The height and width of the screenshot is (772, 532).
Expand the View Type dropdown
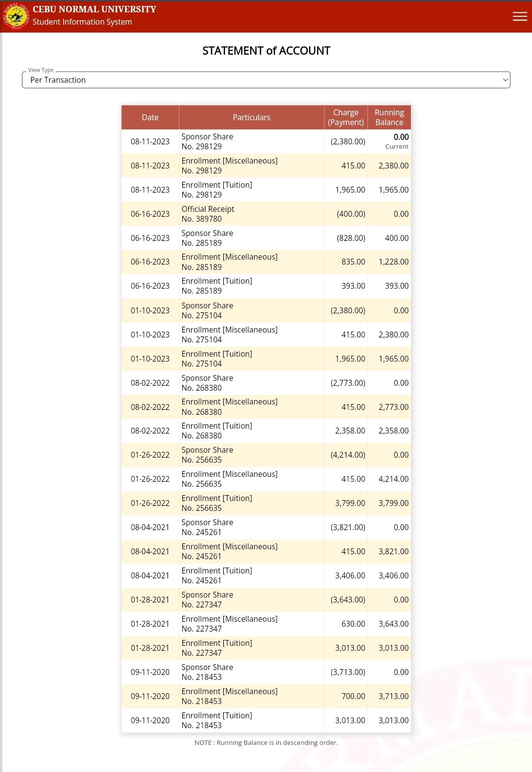[x=266, y=80]
